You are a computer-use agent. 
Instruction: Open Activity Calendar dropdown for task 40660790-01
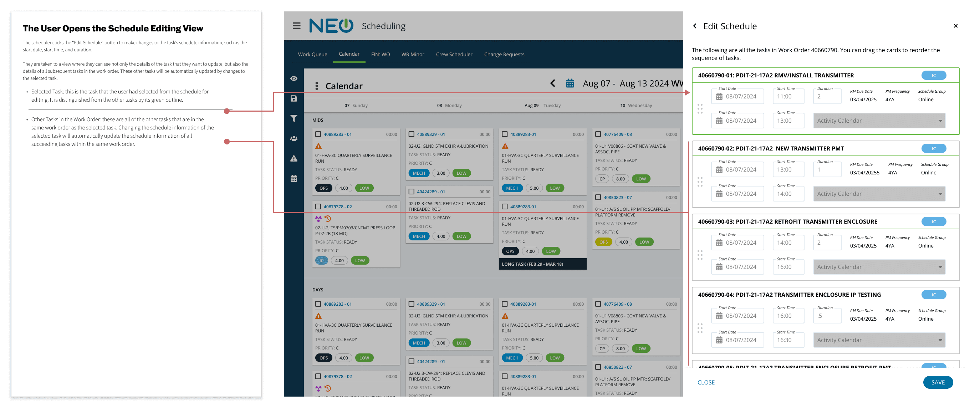[879, 121]
